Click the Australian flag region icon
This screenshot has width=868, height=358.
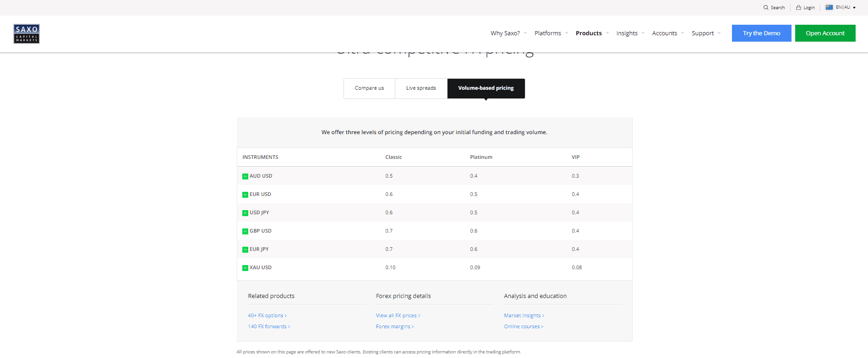829,7
